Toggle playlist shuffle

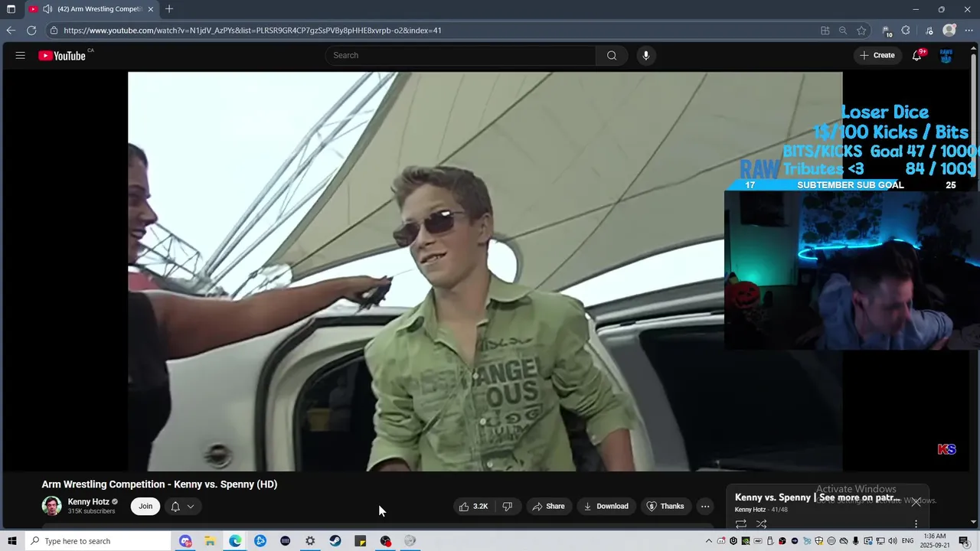click(761, 524)
